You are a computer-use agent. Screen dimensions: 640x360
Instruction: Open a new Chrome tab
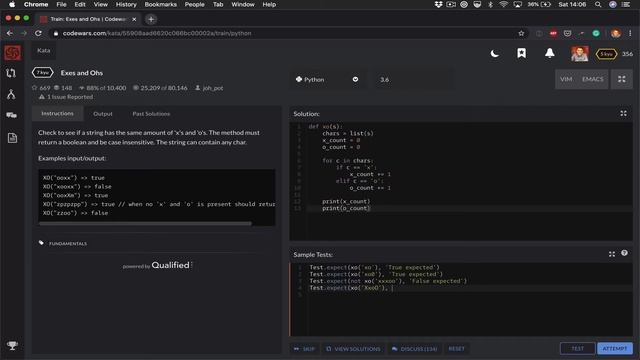click(x=151, y=19)
